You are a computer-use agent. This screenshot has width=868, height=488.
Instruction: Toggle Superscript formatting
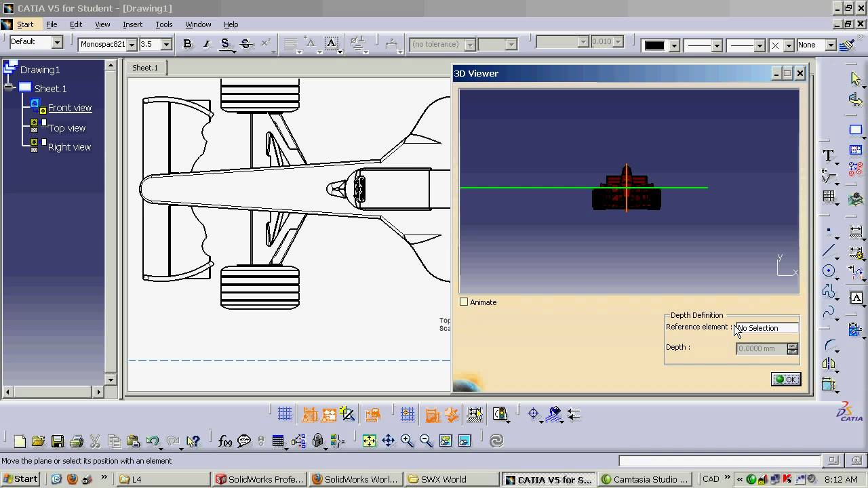(265, 43)
